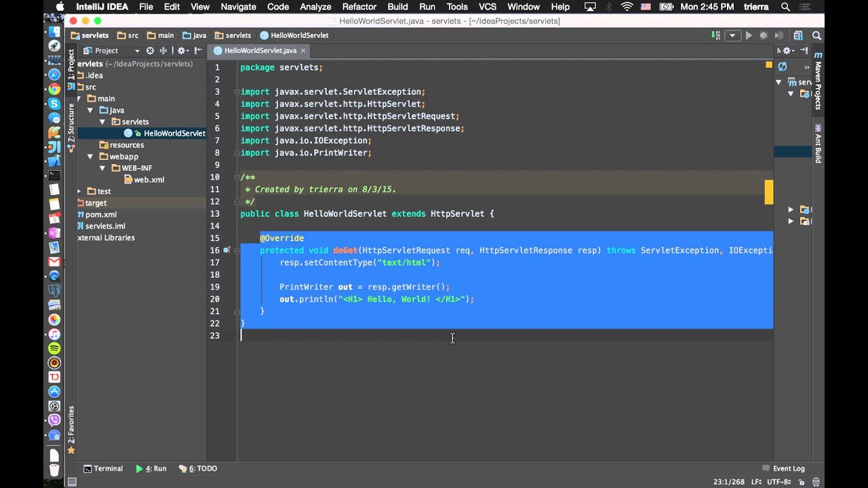Select the target folder

(x=93, y=203)
